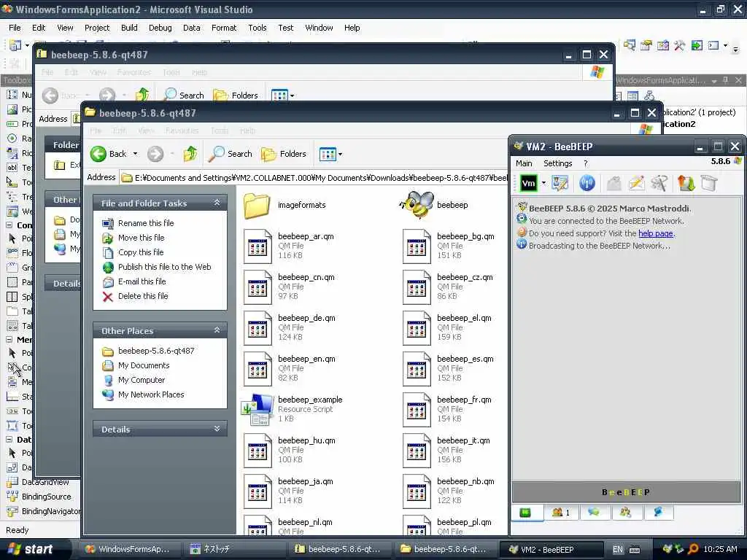The image size is (747, 560).
Task: Click E-mail this file
Action: [x=142, y=281]
